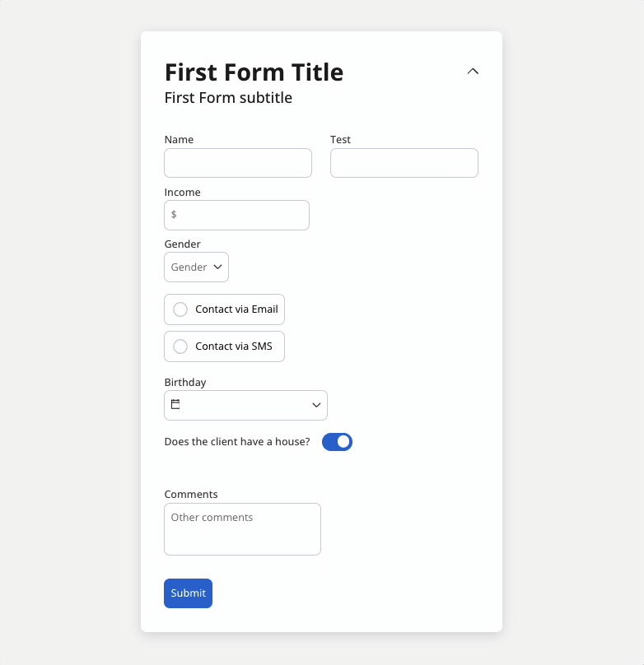This screenshot has height=665, width=644.
Task: Click the Gender select placeholder text
Action: point(189,267)
